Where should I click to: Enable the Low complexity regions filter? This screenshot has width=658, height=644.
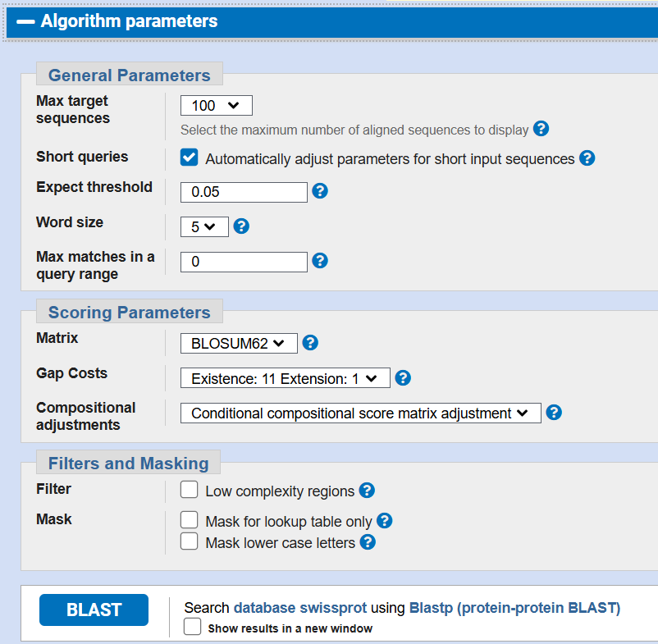pos(189,489)
